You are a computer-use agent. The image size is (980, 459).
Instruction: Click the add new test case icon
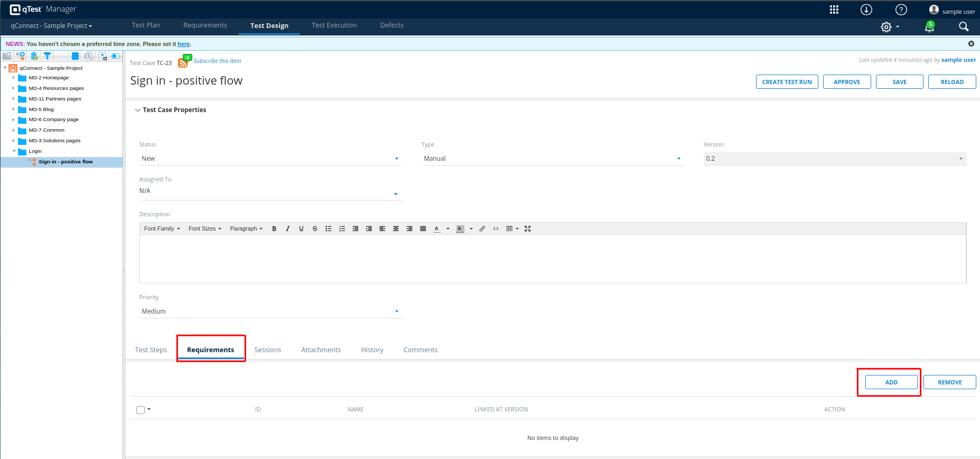21,56
